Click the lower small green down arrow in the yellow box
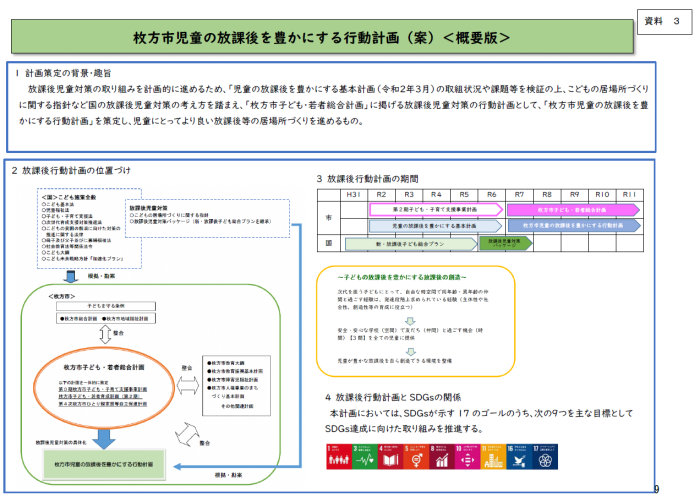Viewport: 700px width, 496px height. click(x=410, y=352)
